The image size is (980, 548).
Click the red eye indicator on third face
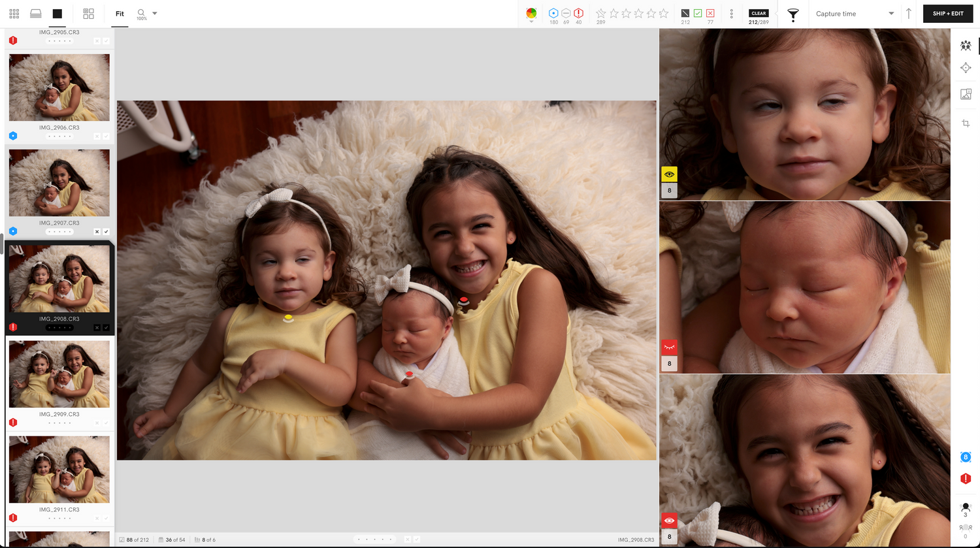pyautogui.click(x=669, y=521)
